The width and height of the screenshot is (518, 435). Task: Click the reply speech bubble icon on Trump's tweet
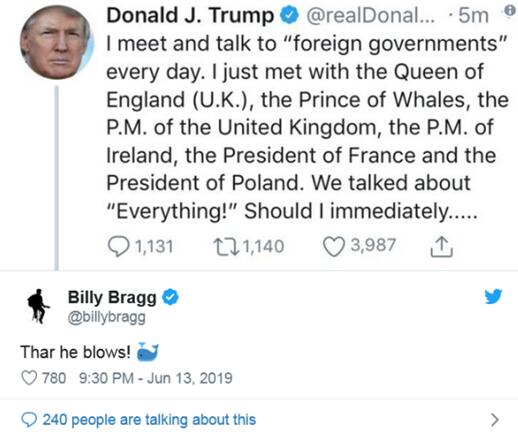tap(118, 247)
